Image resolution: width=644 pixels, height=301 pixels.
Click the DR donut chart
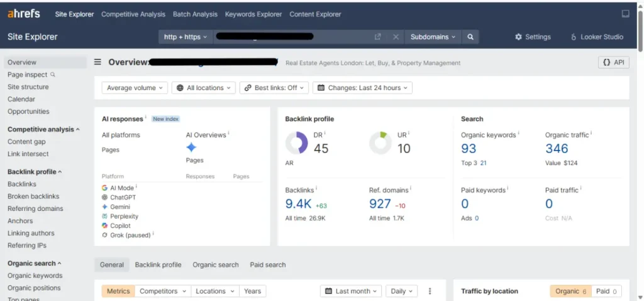[x=297, y=143]
